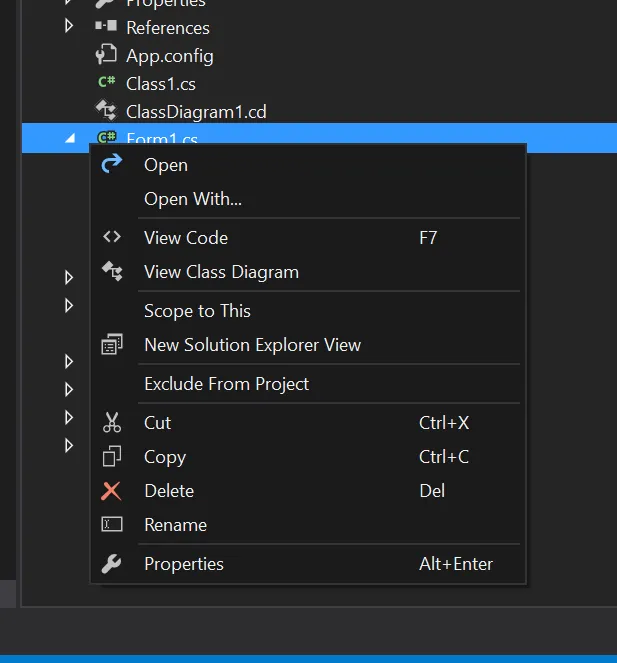Click the Rename textbox icon
This screenshot has width=617, height=663.
[x=112, y=524]
